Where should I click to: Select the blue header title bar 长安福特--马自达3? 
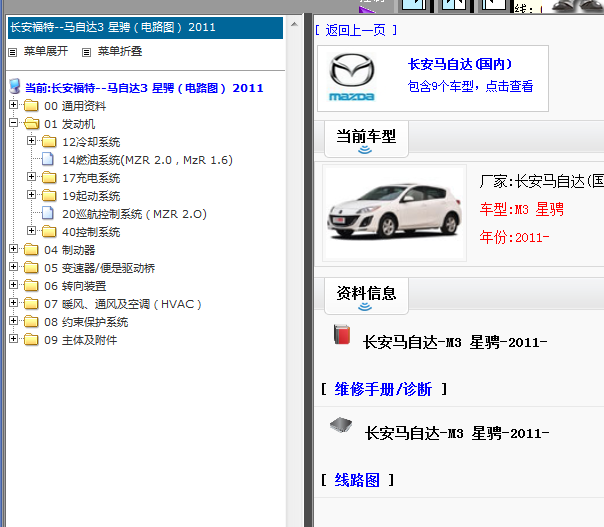145,28
